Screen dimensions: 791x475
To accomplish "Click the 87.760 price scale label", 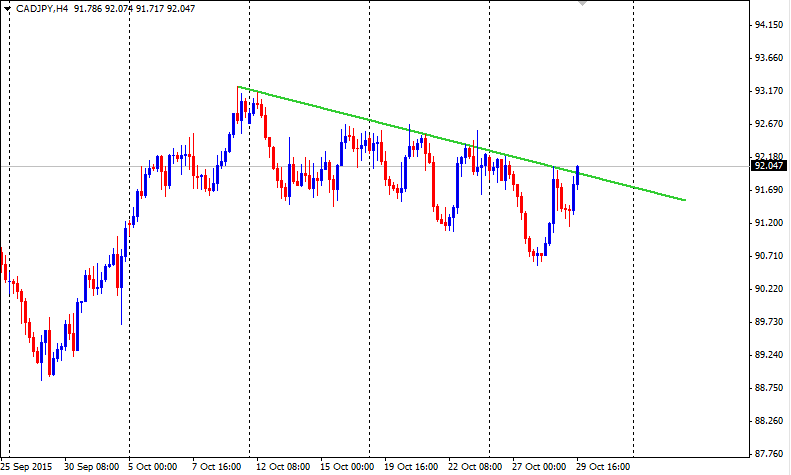I will [x=769, y=454].
